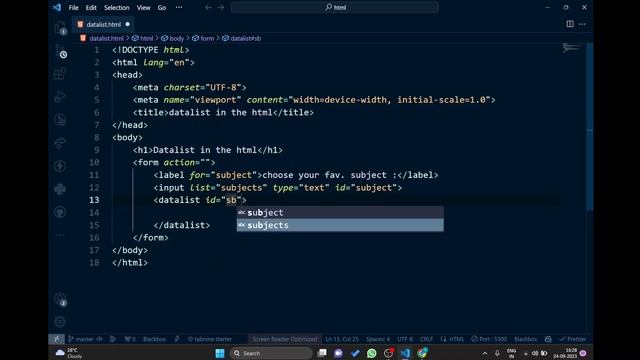This screenshot has height=360, width=640.
Task: Click the remote window status icon
Action: pyautogui.click(x=56, y=339)
